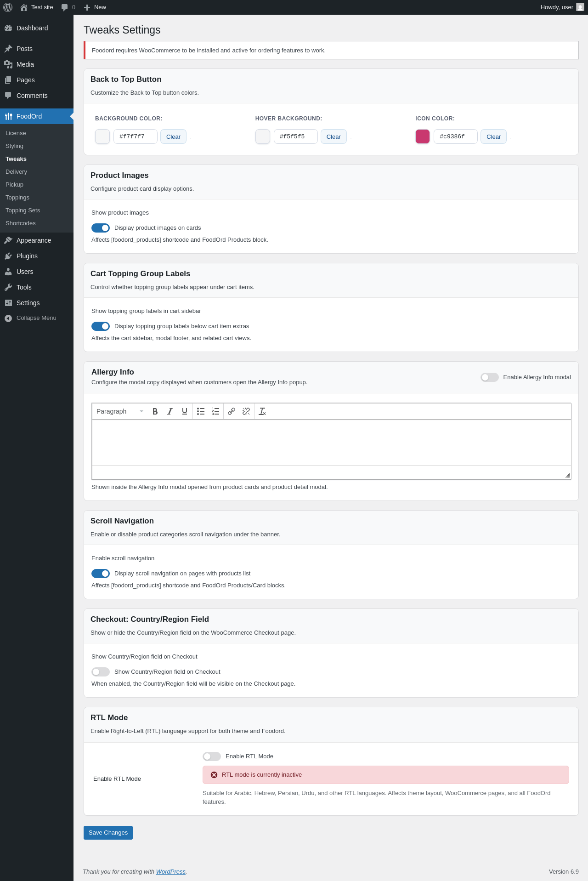Click the #c9386f hex input field
Viewport: 588px width, 881px height.
pyautogui.click(x=456, y=136)
